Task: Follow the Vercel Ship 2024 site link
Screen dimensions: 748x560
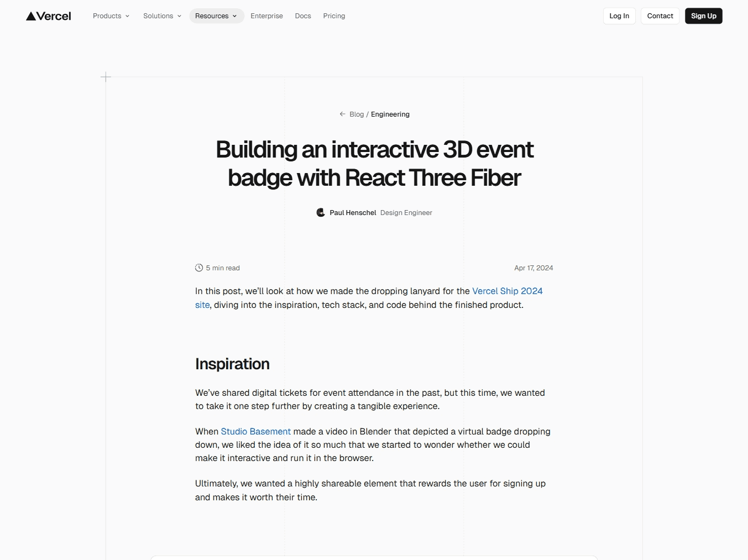Action: pyautogui.click(x=507, y=291)
